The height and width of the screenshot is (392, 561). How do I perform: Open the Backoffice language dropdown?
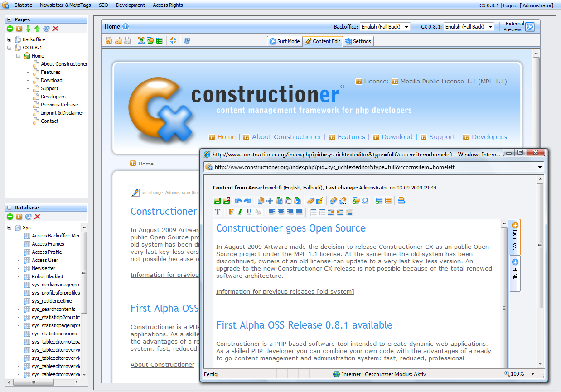point(385,27)
